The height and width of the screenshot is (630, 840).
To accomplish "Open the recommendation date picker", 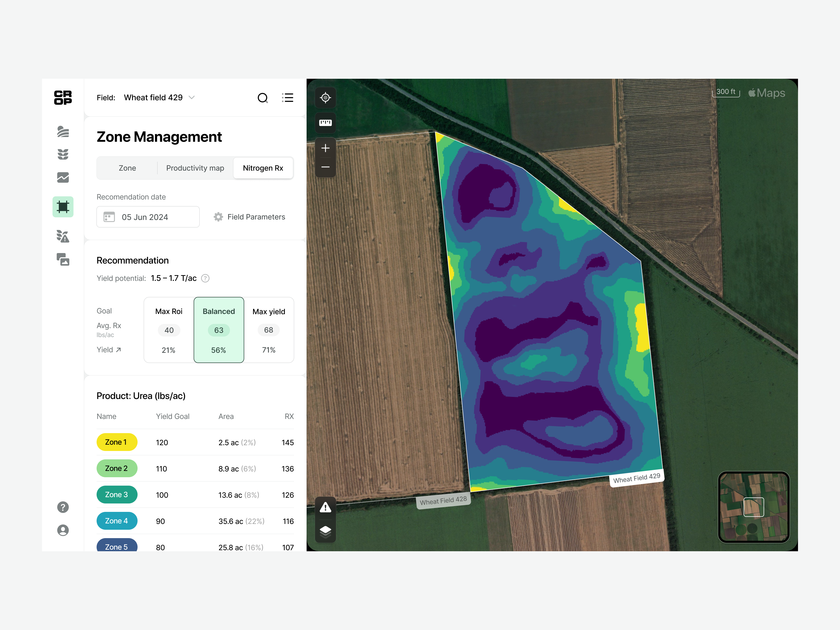I will [x=148, y=217].
